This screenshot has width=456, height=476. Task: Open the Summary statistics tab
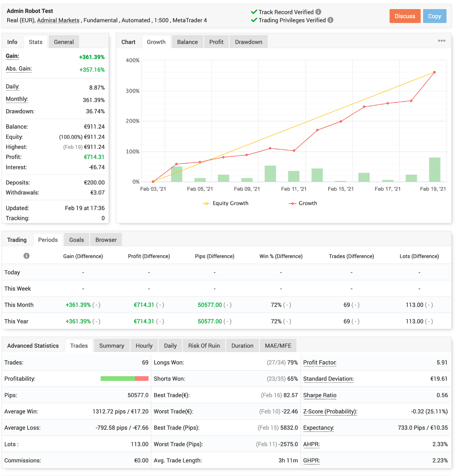112,346
